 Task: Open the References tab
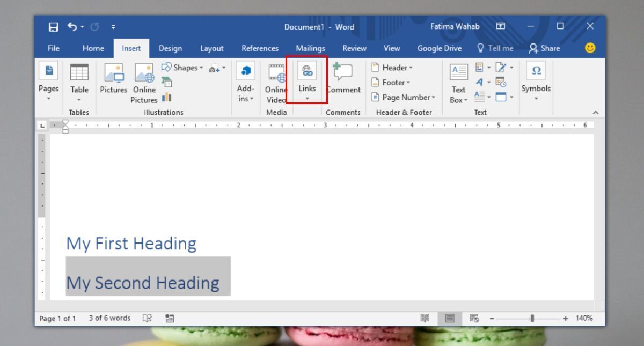[x=260, y=48]
